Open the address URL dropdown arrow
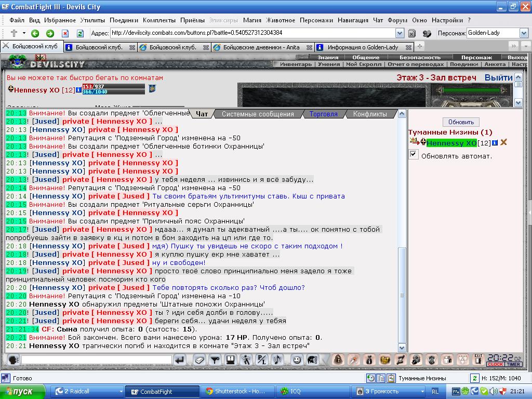This screenshot has width=532, height=399. pyautogui.click(x=400, y=33)
